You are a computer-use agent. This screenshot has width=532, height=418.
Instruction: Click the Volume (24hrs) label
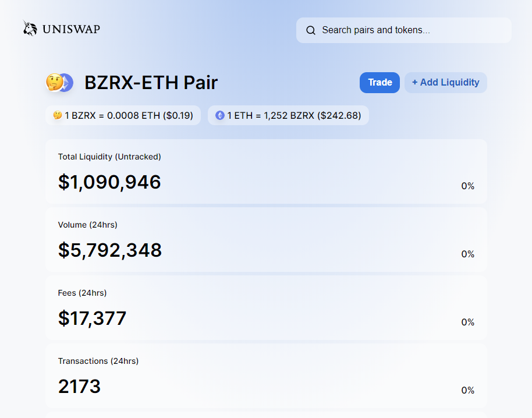[x=87, y=225]
